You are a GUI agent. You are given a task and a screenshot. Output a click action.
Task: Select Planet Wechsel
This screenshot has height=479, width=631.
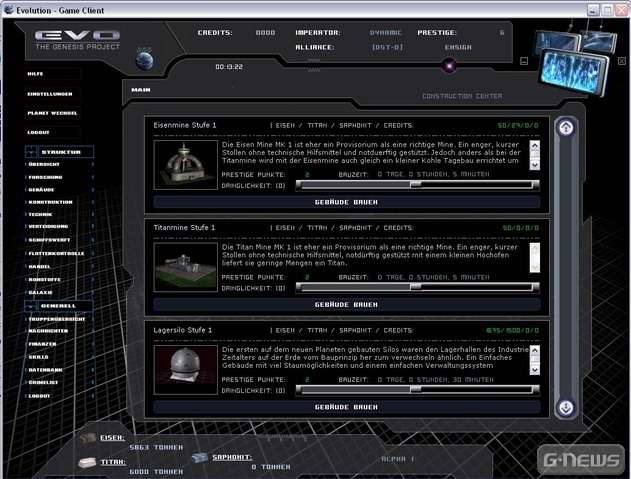[52, 113]
